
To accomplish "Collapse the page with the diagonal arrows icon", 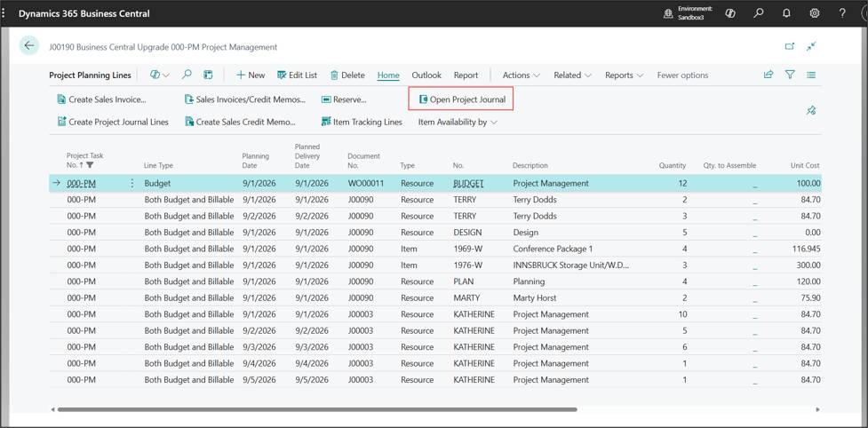I will coord(811,46).
